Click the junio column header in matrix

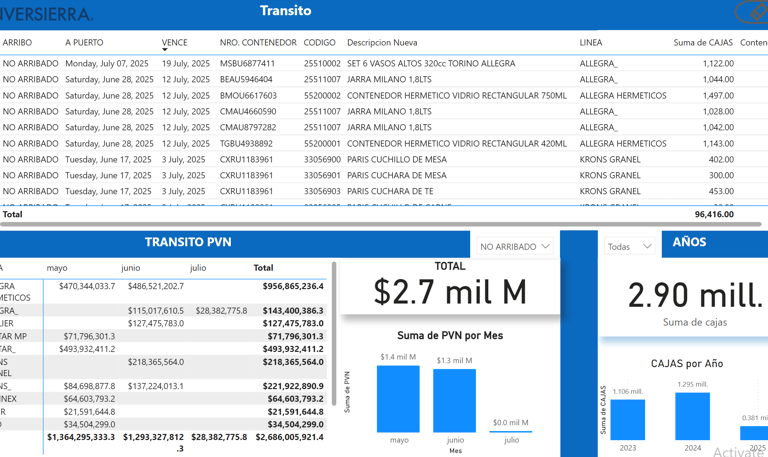pos(131,268)
